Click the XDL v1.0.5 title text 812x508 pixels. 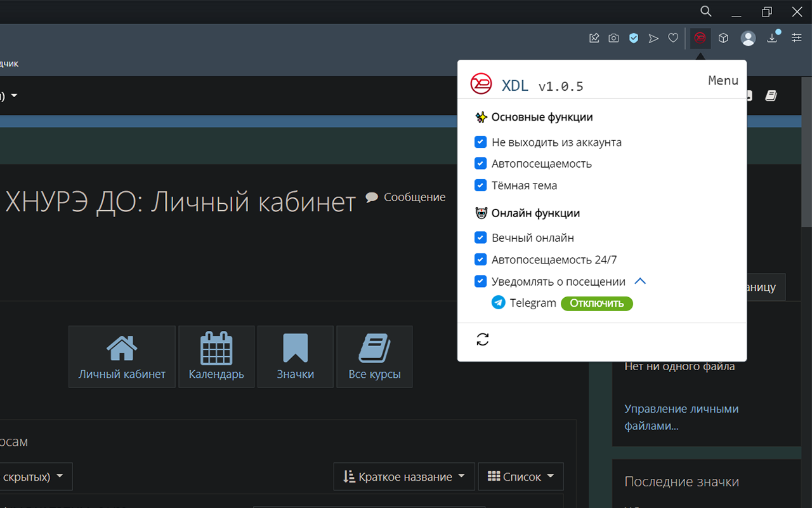click(x=542, y=86)
